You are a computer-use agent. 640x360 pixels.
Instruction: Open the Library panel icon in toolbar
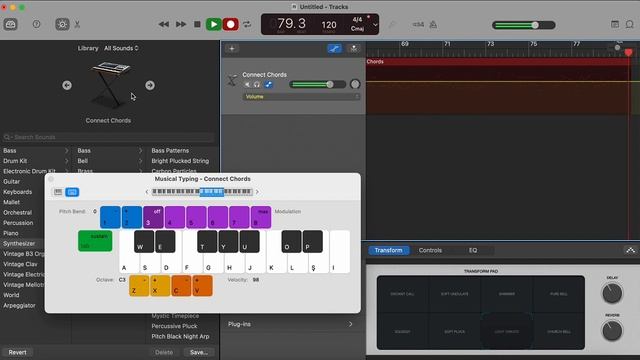[x=10, y=24]
